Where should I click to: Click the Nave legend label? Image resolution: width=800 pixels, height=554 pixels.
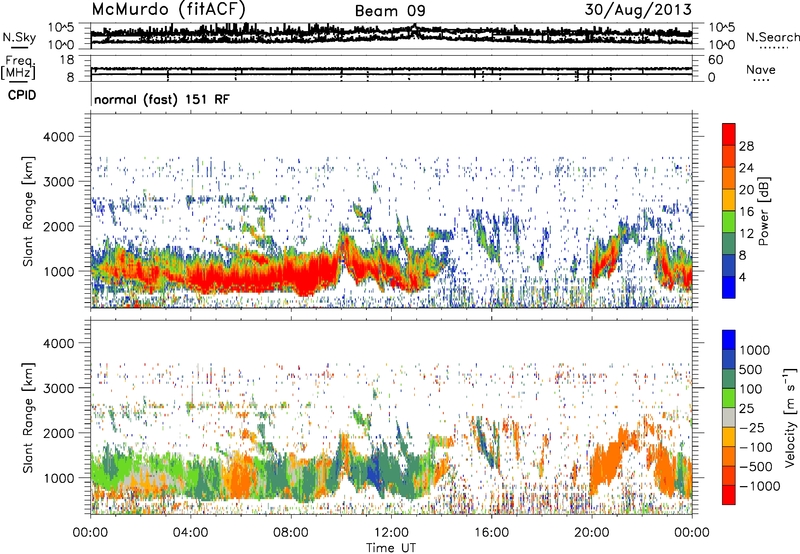tap(761, 69)
